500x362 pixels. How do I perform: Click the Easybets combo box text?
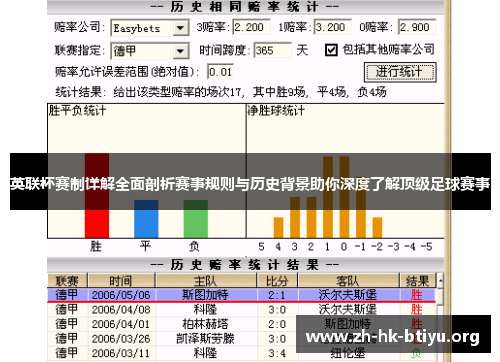pyautogui.click(x=137, y=28)
